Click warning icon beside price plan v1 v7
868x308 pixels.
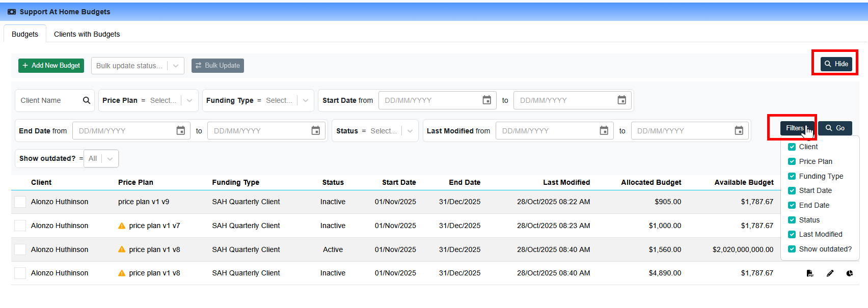pyautogui.click(x=122, y=226)
